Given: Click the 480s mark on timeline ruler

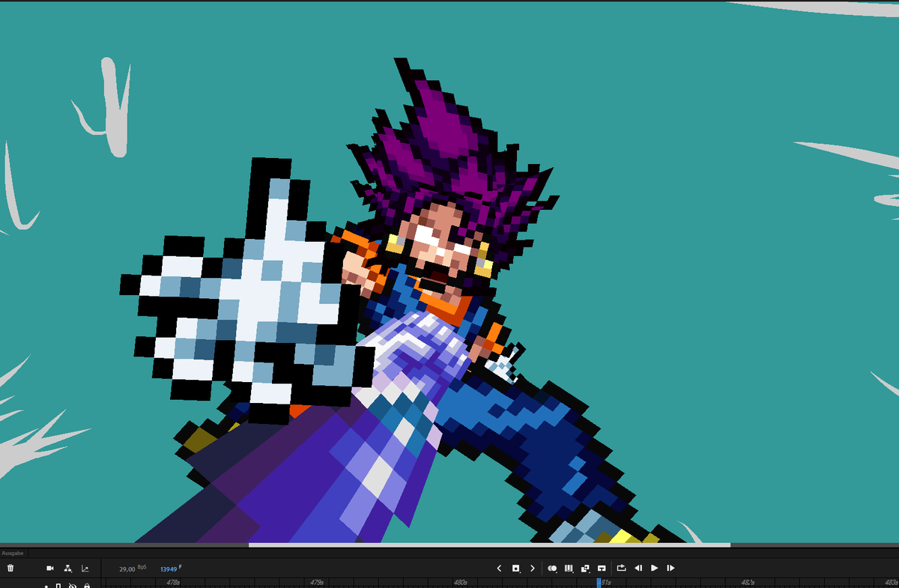Looking at the screenshot, I should 461,582.
